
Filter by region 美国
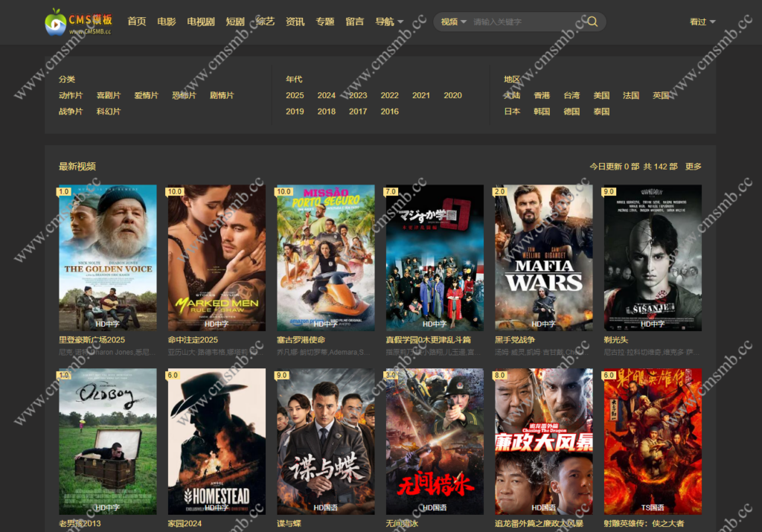tap(601, 95)
